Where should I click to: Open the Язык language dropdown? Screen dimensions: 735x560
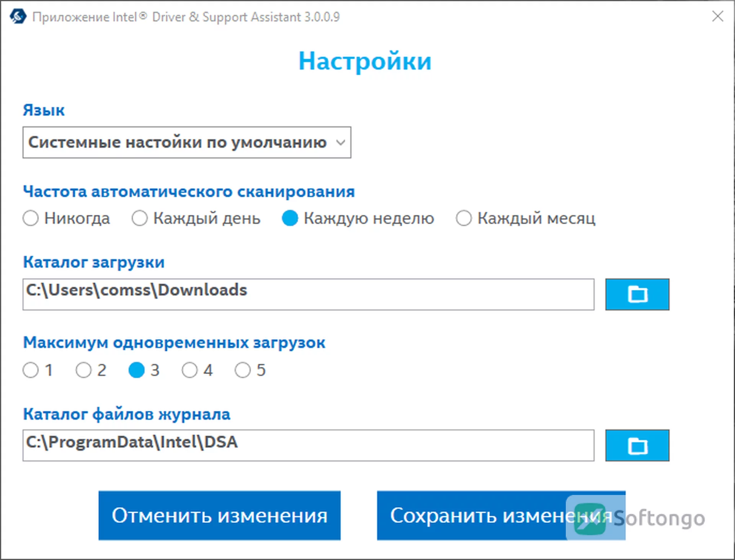point(187,142)
